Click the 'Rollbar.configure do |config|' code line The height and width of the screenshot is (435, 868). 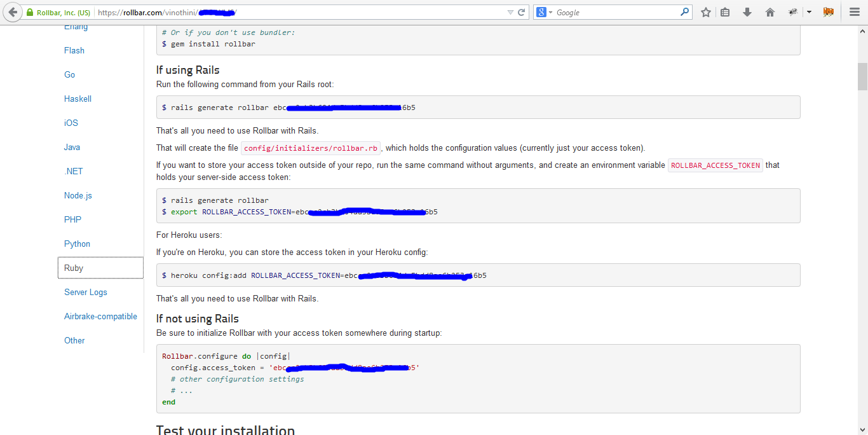tap(226, 356)
